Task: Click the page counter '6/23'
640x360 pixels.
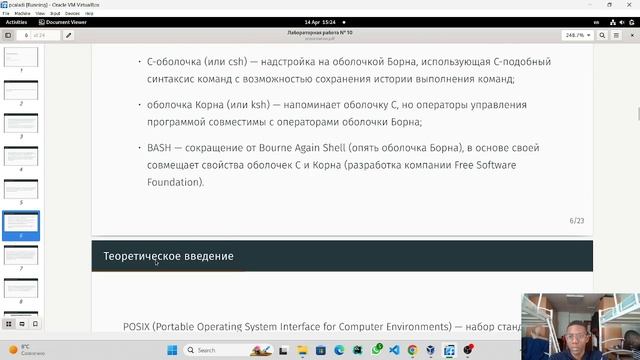Action: coord(577,221)
